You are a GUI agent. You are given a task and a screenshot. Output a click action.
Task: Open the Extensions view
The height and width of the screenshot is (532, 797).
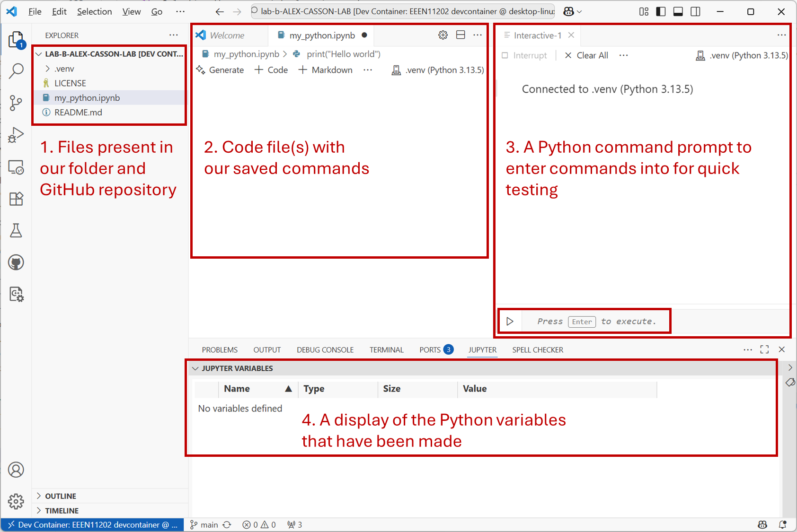[16, 199]
